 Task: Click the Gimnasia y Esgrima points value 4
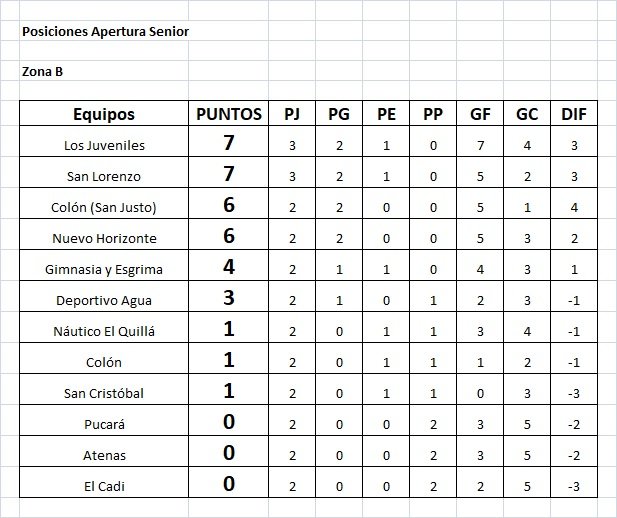[229, 265]
